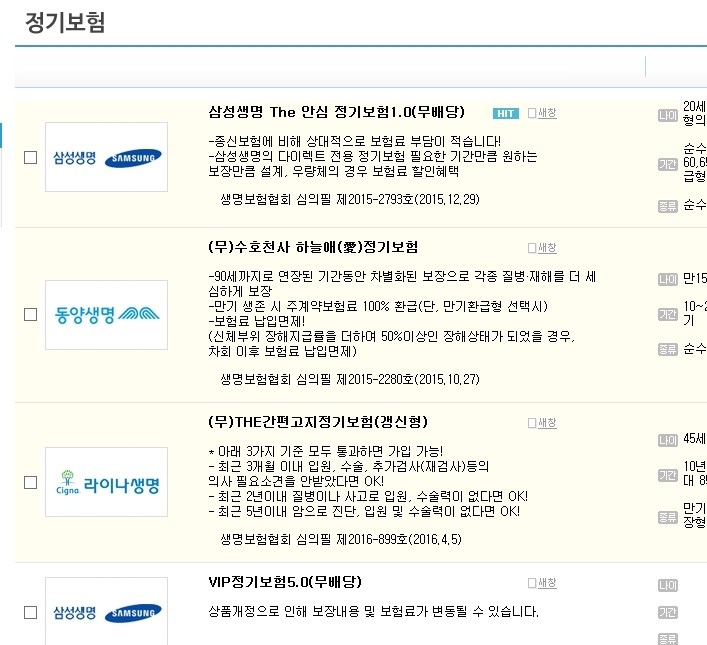
Task: Click text 생명보험협회 심의필 제2016-899호(2016.4.5)
Action: (341, 539)
